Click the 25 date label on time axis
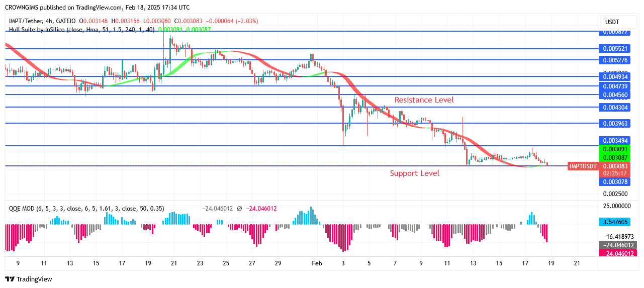 pos(226,263)
